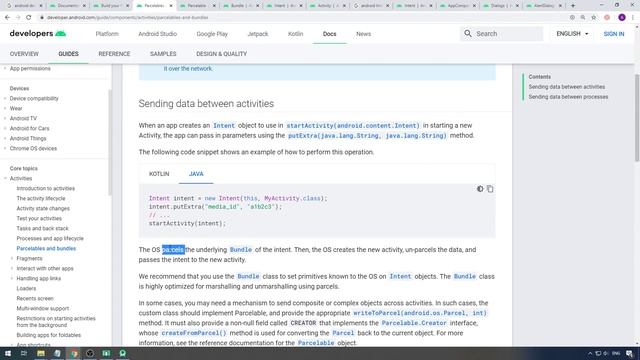
Task: Bookmark this page with the star icon
Action: [594, 18]
